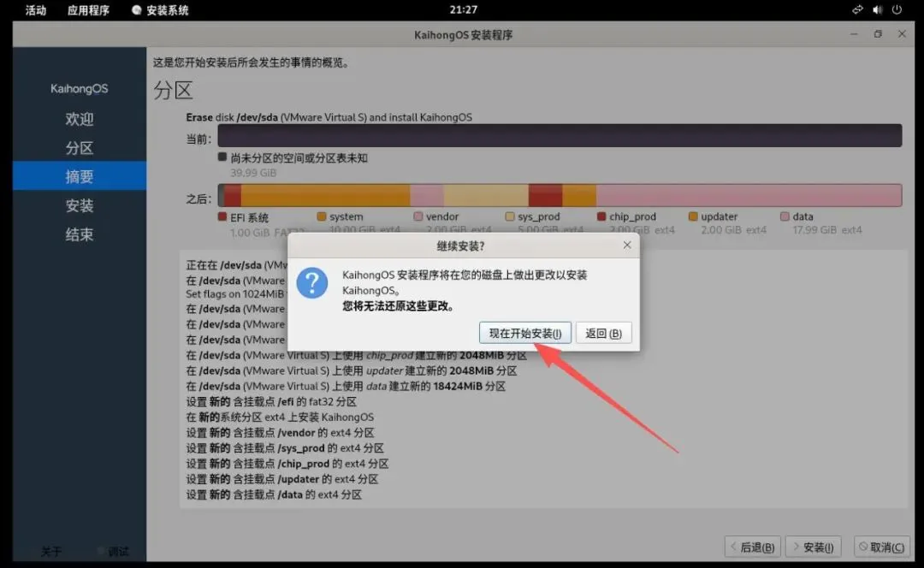The width and height of the screenshot is (924, 568).
Task: Click the line 含挂载点 /vendor 的 ext4 分区
Action: (x=280, y=433)
